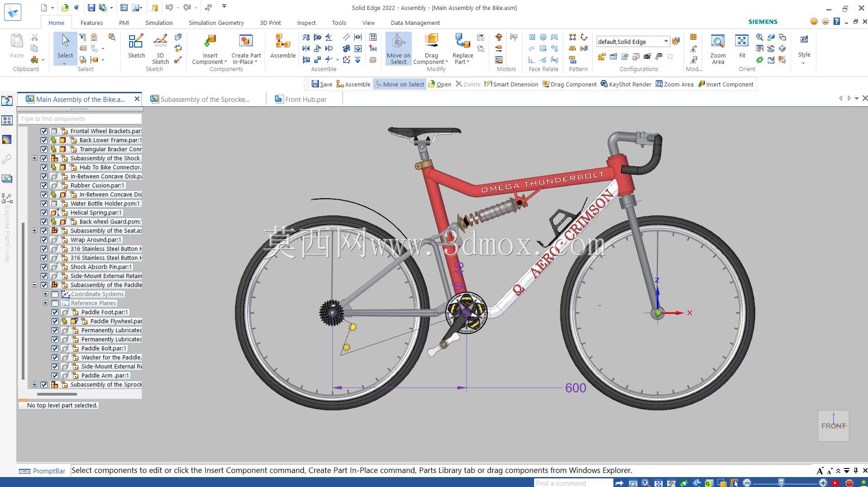Click the Help question mark icon
Viewport: 868px width, 487px height.
coord(837,21)
